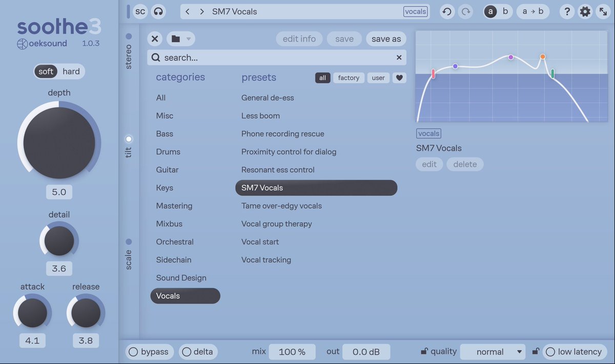Open the quality normal dropdown

point(493,352)
